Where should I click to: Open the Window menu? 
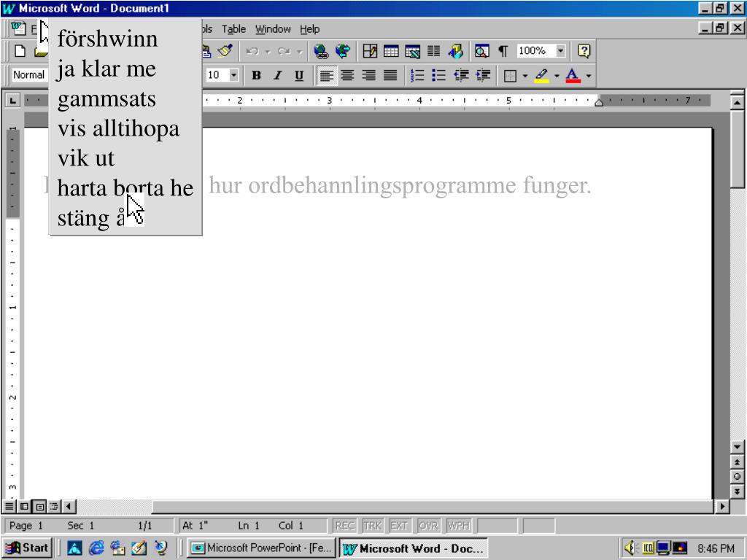273,29
